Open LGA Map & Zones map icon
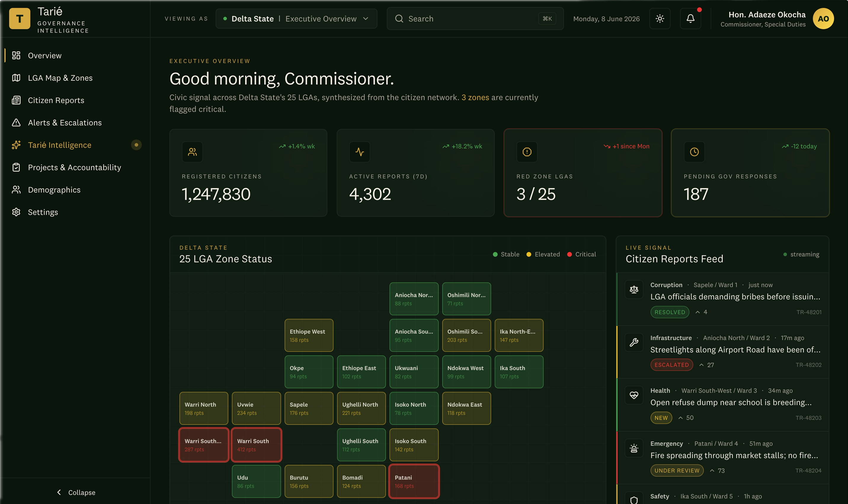This screenshot has width=848, height=504. pyautogui.click(x=16, y=78)
